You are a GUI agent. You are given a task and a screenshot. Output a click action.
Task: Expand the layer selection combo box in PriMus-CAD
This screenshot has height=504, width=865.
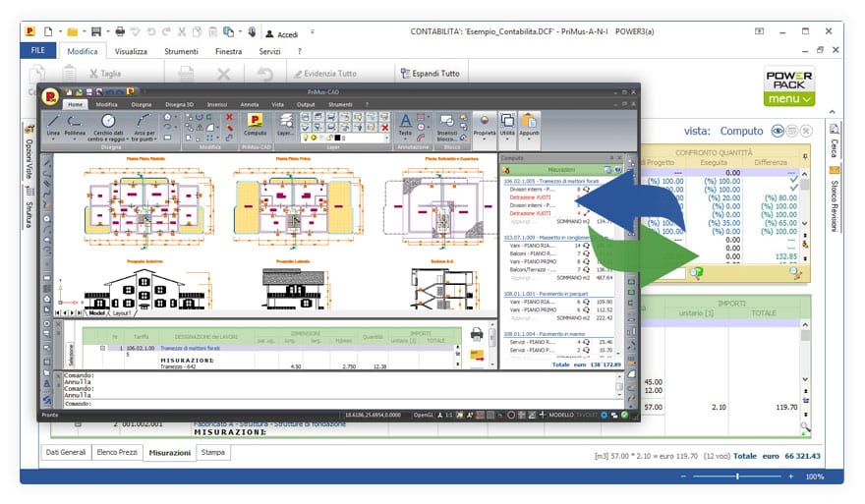(385, 138)
